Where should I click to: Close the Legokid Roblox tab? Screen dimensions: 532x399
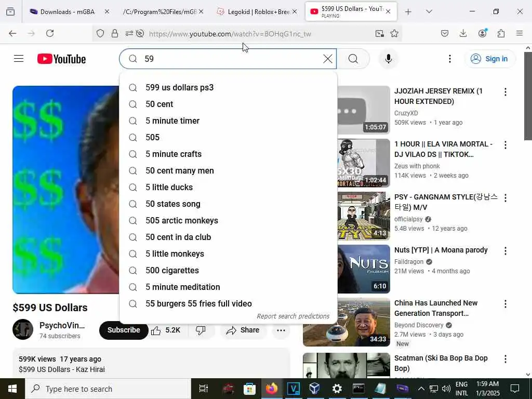[x=295, y=11]
